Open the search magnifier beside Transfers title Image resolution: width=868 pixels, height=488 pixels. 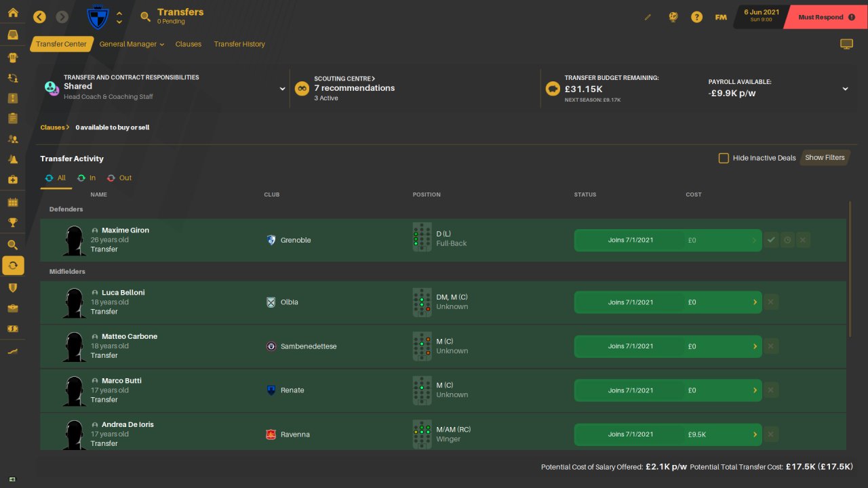[145, 17]
